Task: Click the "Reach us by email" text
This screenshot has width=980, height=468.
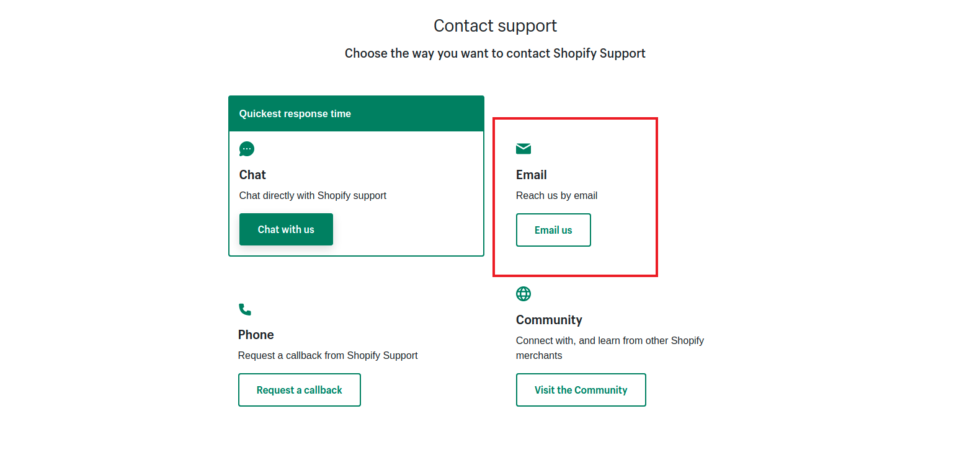Action: 556,195
